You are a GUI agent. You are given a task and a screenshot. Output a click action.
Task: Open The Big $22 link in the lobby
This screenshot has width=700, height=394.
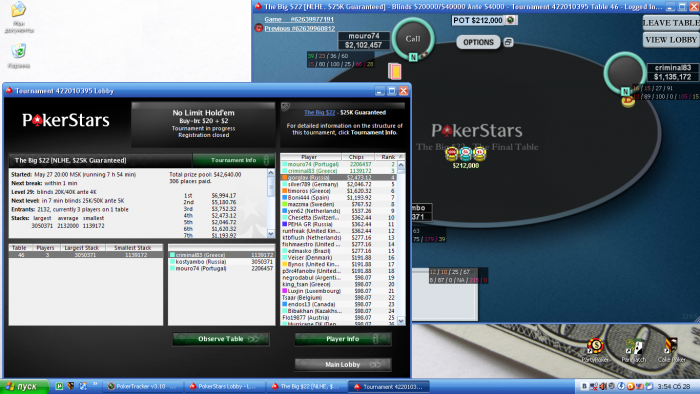(319, 112)
